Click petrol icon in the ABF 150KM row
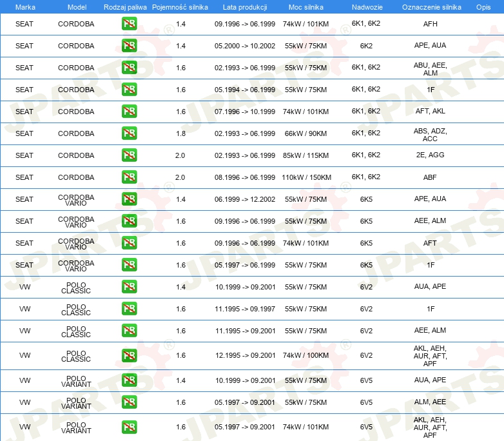The image size is (504, 441). click(x=129, y=177)
